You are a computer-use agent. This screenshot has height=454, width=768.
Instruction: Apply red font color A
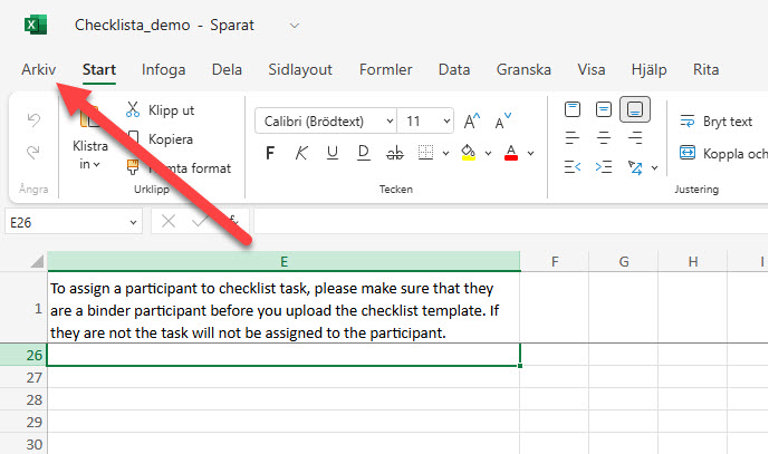tap(511, 153)
